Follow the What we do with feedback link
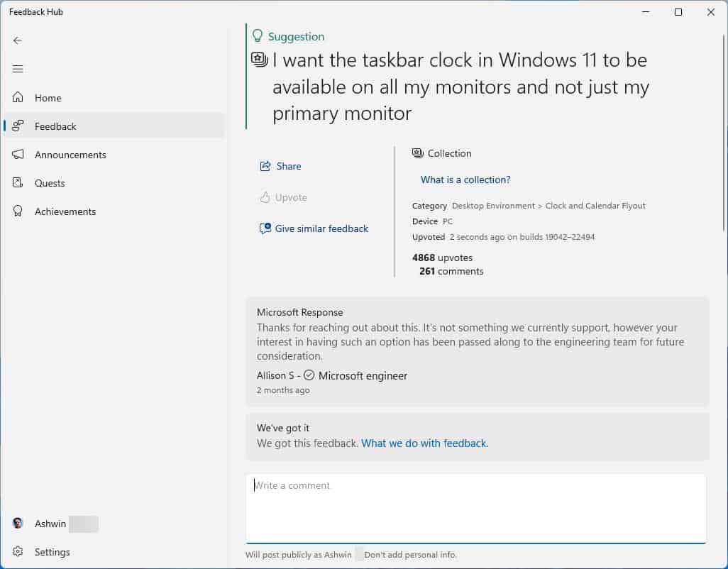Screen dimensions: 728x569 coord(424,443)
